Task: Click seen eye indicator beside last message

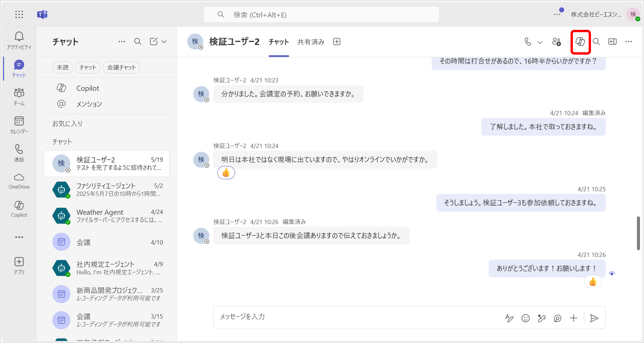Action: click(612, 274)
